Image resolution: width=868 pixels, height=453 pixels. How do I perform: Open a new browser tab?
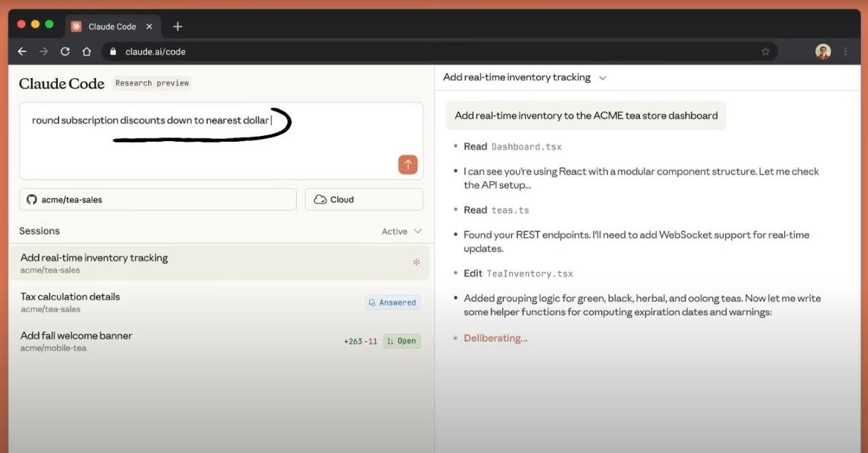coord(177,27)
